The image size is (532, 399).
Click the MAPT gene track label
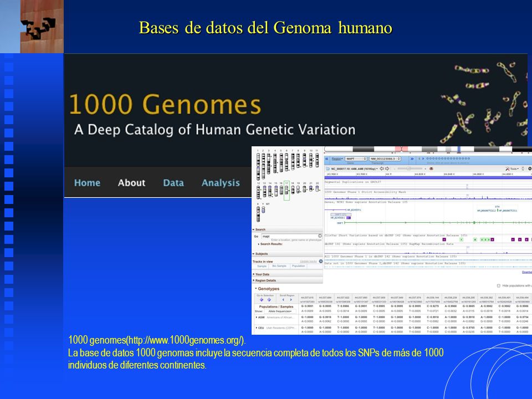click(340, 223)
